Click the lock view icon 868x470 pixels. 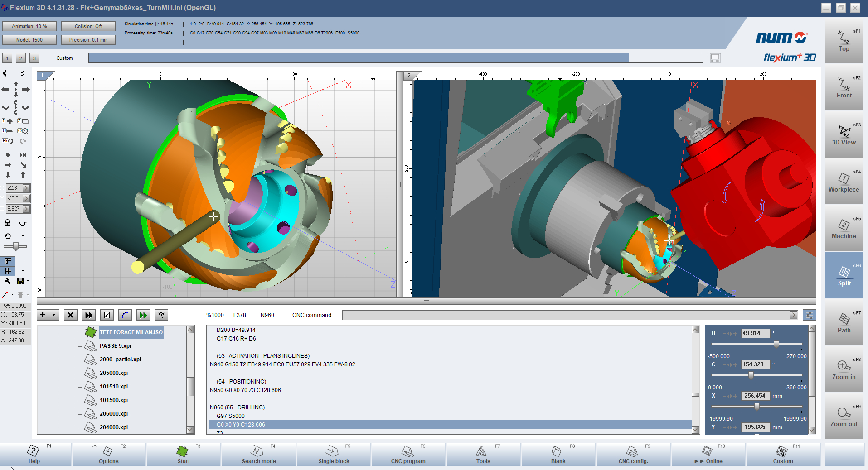coord(7,222)
